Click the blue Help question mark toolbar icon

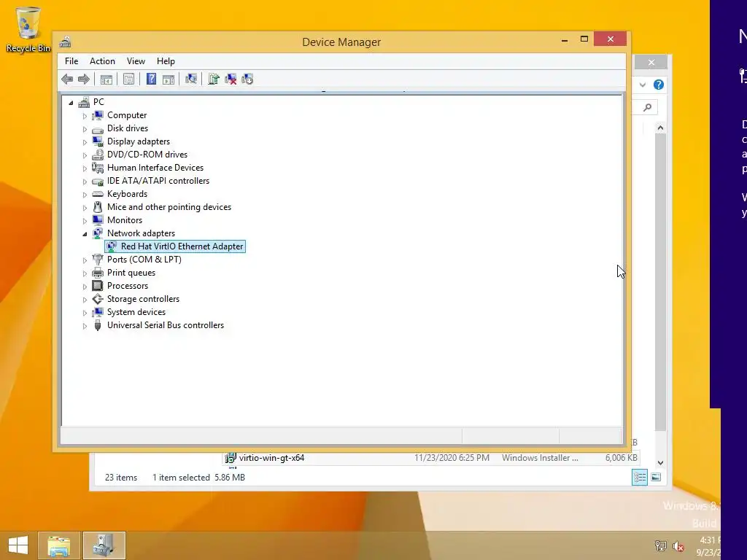(x=151, y=79)
